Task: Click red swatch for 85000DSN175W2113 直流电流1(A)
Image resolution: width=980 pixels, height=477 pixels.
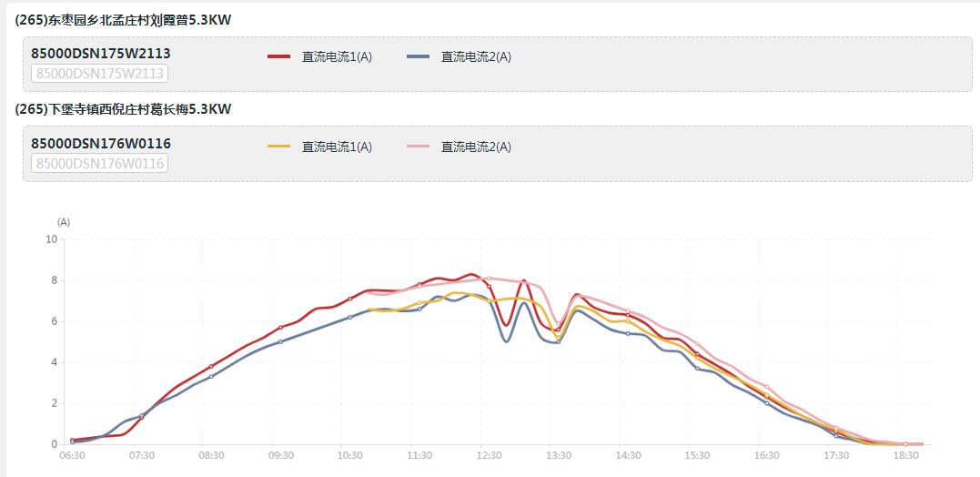Action: [x=278, y=56]
